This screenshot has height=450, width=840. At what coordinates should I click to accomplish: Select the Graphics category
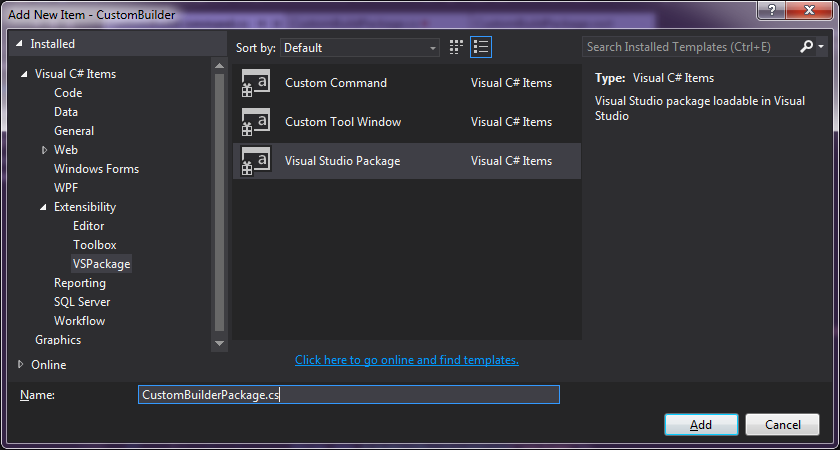pos(58,340)
